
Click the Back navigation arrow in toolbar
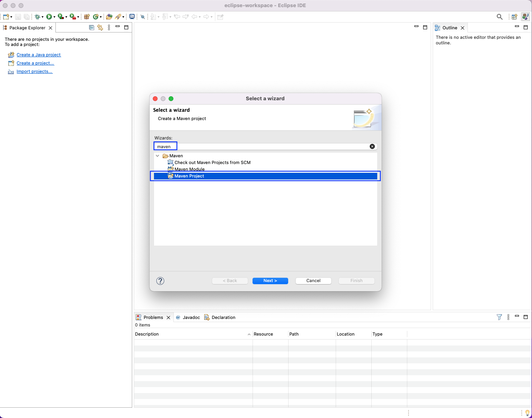(x=194, y=17)
